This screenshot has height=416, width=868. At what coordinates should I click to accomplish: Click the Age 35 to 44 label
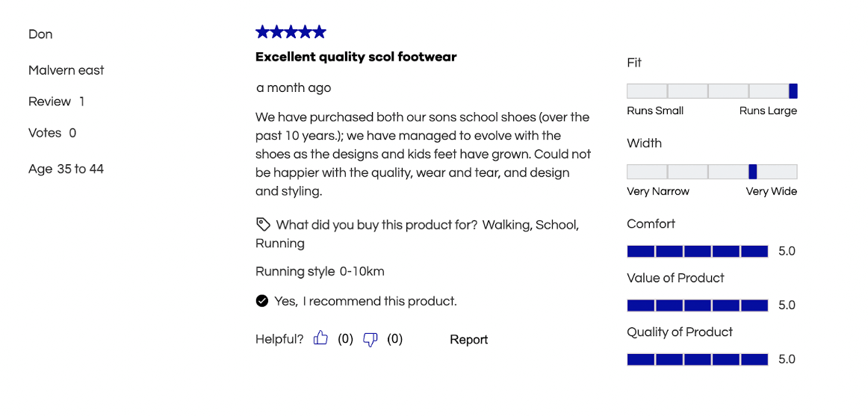click(66, 169)
